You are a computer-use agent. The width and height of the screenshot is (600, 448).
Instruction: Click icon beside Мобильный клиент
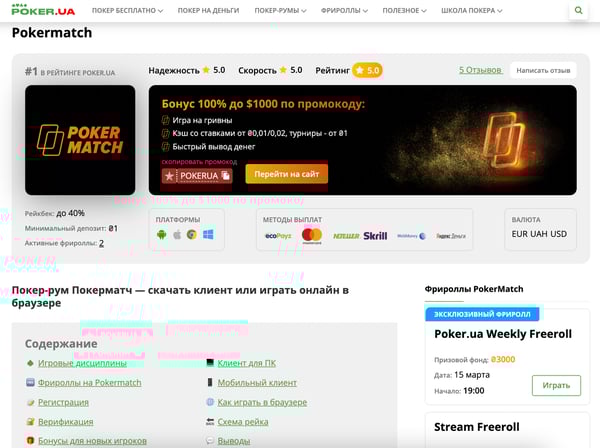pyautogui.click(x=210, y=382)
